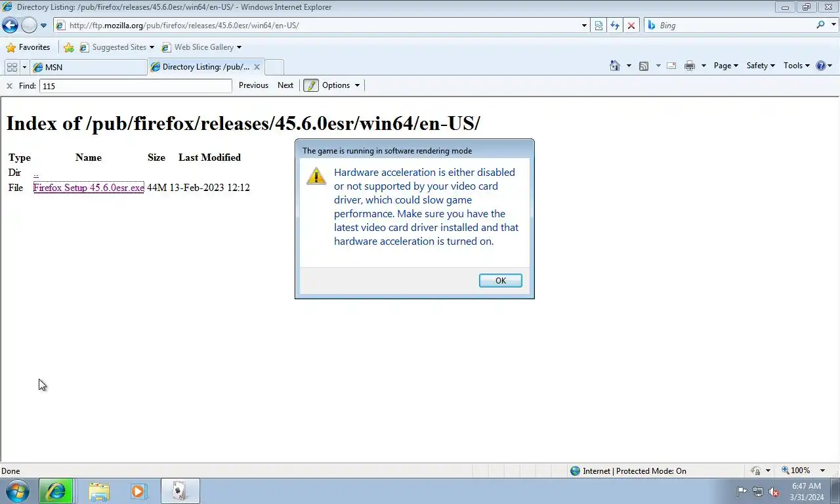
Task: Expand the tab list dropdown arrow
Action: point(24,67)
